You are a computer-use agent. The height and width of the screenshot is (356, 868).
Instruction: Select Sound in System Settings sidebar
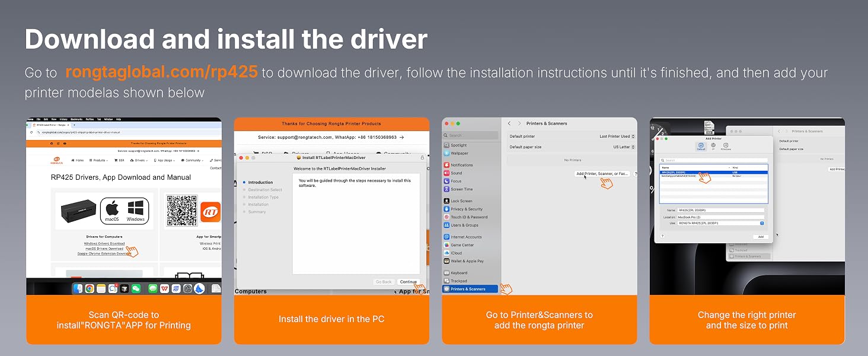(453, 173)
